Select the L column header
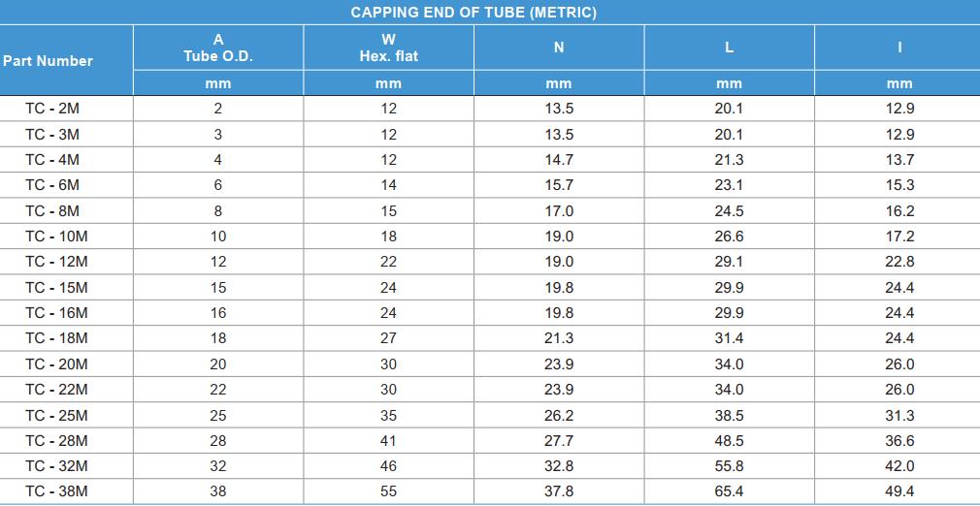 pyautogui.click(x=729, y=47)
